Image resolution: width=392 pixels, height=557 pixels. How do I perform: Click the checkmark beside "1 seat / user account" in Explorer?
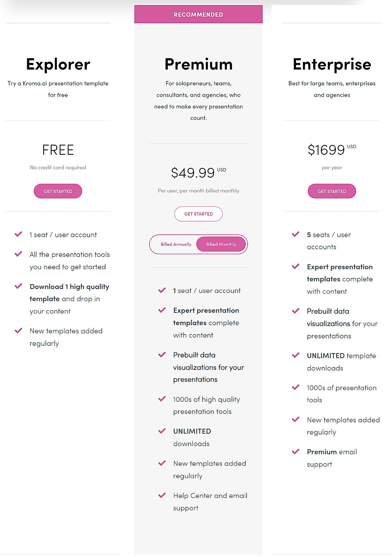tap(18, 234)
